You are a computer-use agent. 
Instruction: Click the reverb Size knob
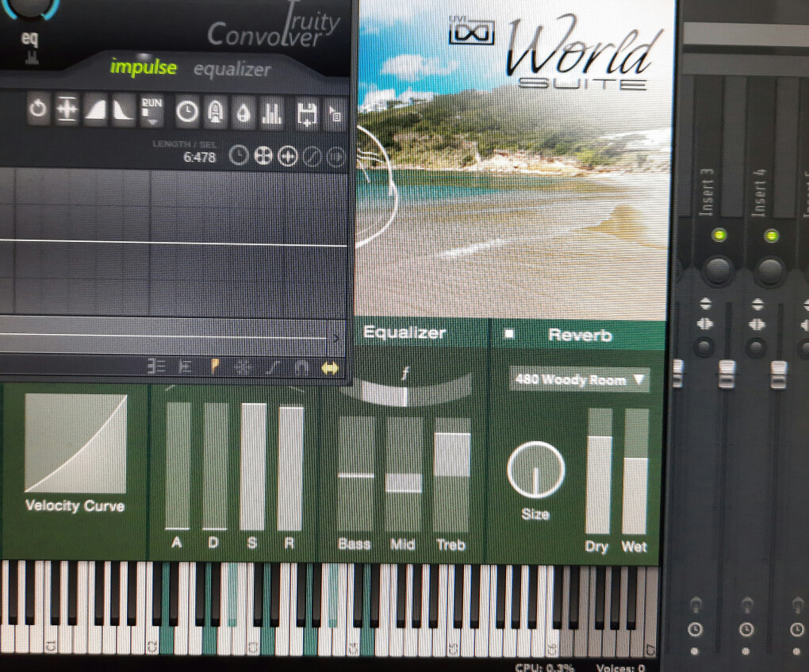[x=536, y=470]
